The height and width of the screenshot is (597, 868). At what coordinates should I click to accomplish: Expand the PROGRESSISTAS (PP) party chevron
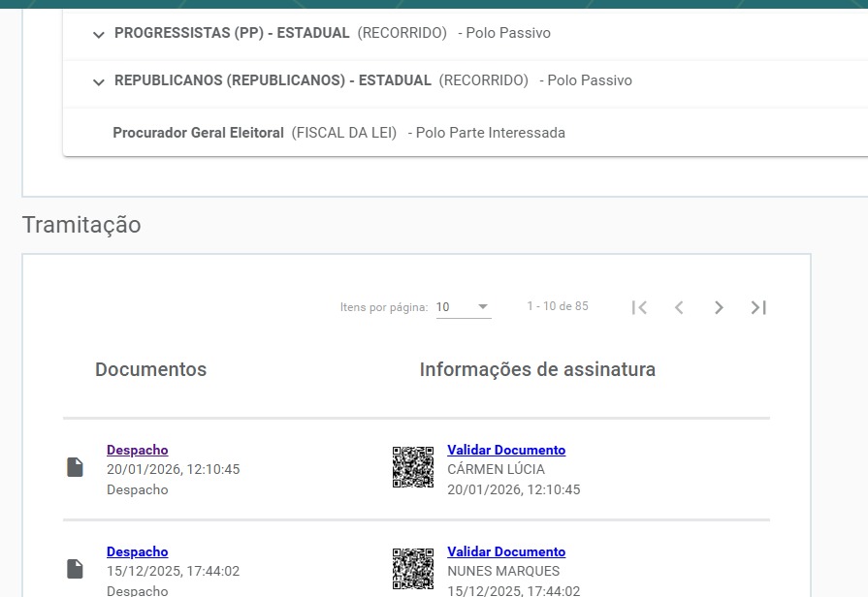coord(98,34)
